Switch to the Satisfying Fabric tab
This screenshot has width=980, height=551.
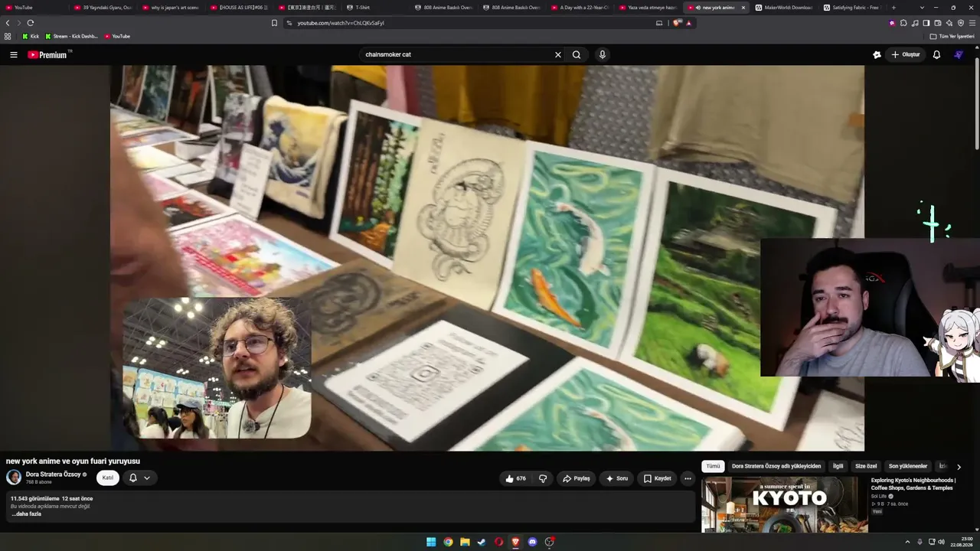(852, 8)
